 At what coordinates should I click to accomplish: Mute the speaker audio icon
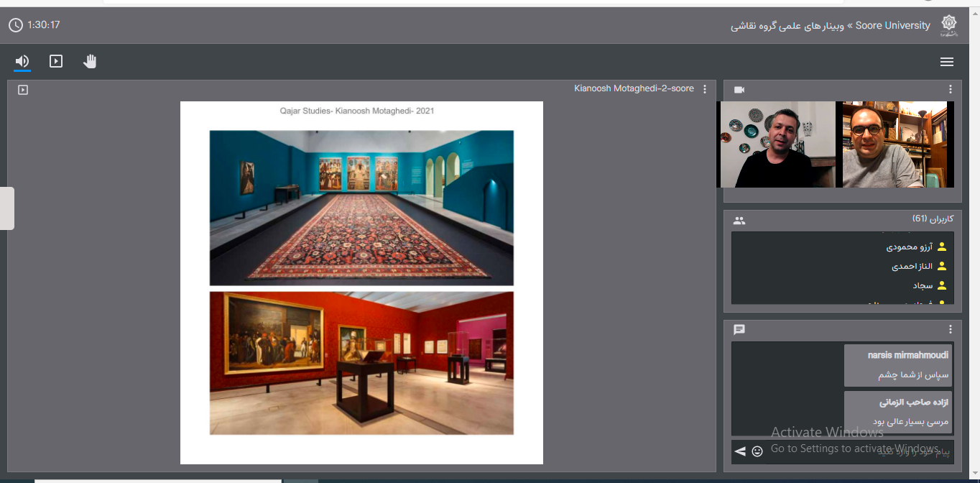click(x=22, y=61)
